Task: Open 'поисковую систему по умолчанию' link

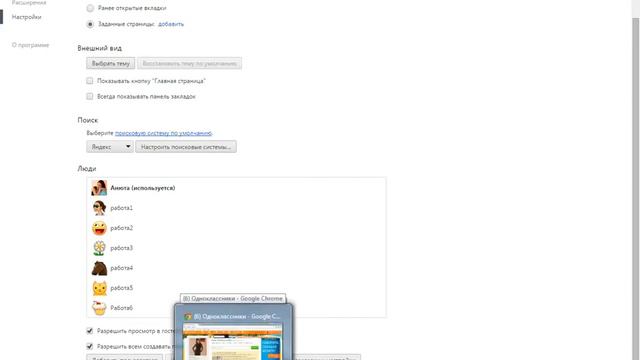Action: click(163, 133)
